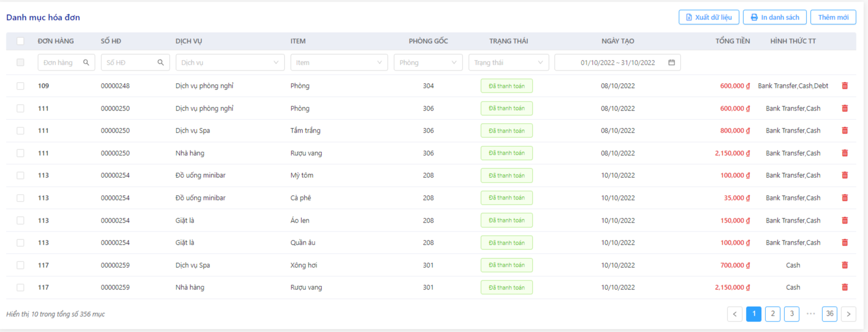The height and width of the screenshot is (332, 868).
Task: Delete the Quần âu laundry row
Action: coord(845,243)
